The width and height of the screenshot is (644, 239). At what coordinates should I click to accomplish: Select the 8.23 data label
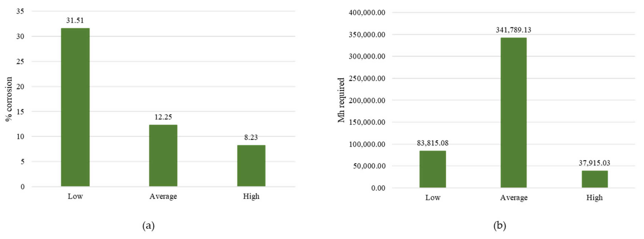[x=251, y=137]
